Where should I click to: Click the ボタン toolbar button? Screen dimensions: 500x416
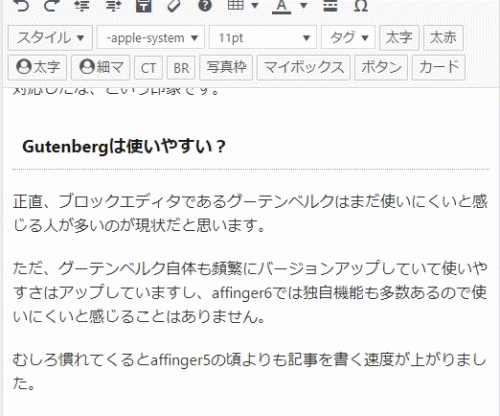click(x=381, y=68)
